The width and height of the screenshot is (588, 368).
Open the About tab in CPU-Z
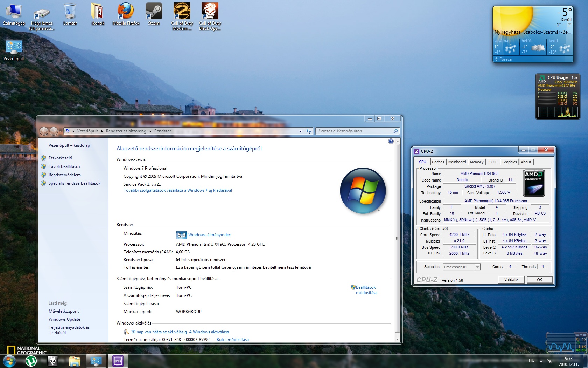pyautogui.click(x=526, y=162)
